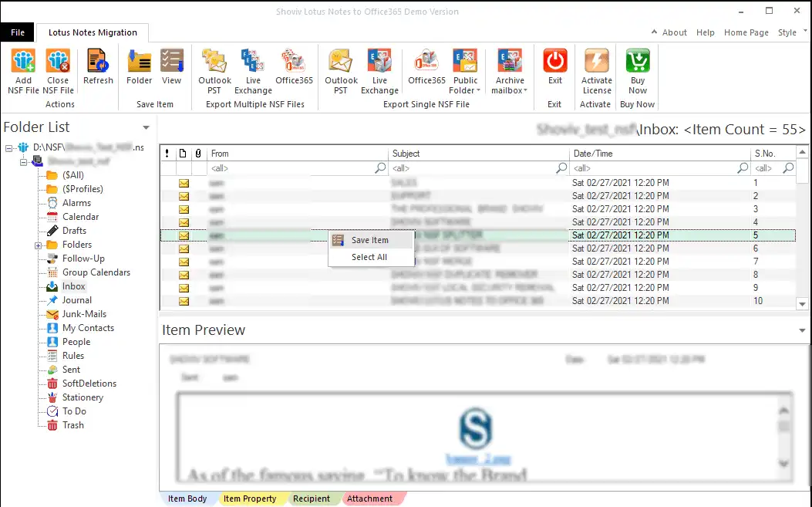Choose Save Item from the context menu
The height and width of the screenshot is (507, 812).
point(371,240)
